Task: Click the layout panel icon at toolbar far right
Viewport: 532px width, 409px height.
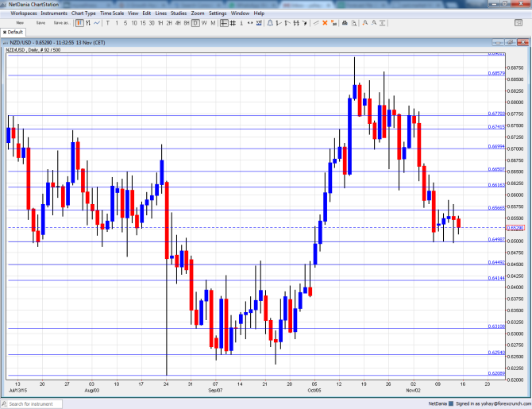Action: click(x=519, y=23)
